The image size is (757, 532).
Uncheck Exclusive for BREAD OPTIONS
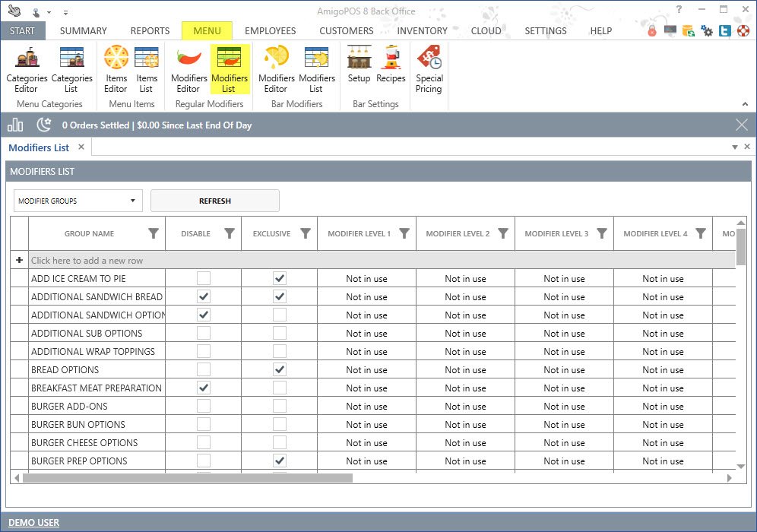click(280, 370)
